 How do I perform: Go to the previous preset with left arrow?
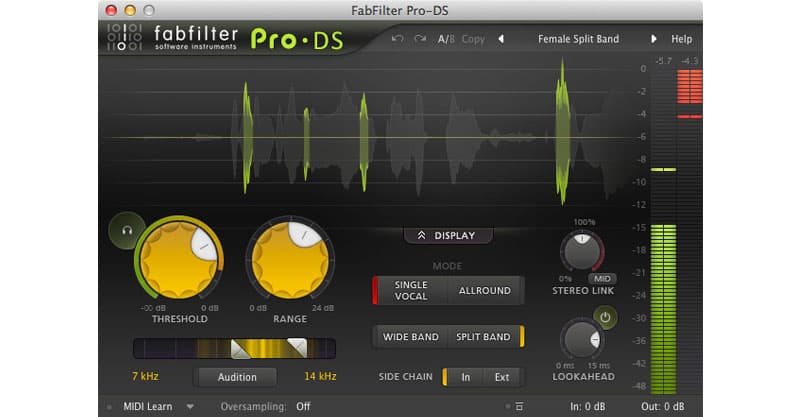click(x=501, y=39)
